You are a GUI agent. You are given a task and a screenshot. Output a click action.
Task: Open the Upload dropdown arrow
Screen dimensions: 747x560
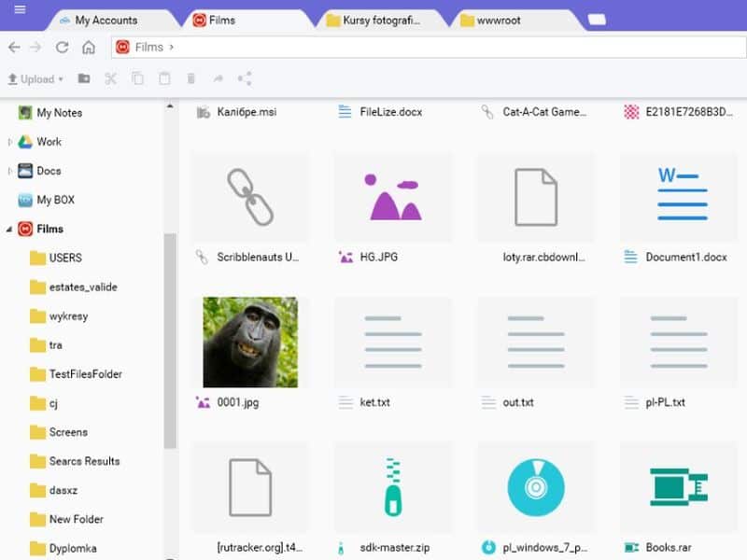(x=61, y=79)
